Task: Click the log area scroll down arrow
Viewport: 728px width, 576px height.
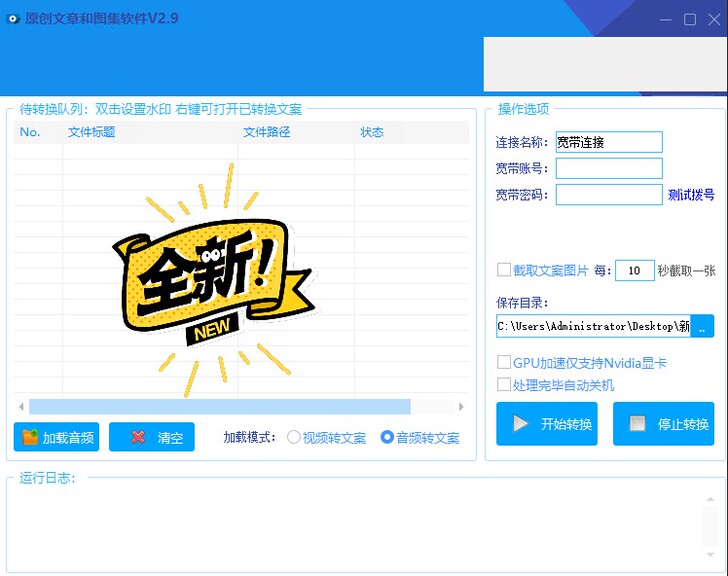Action: coord(710,555)
